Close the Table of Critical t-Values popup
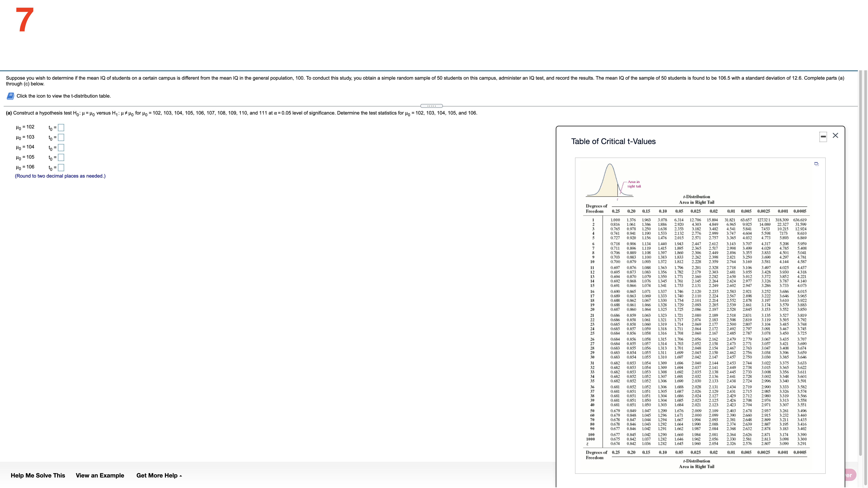868x488 pixels. (835, 135)
